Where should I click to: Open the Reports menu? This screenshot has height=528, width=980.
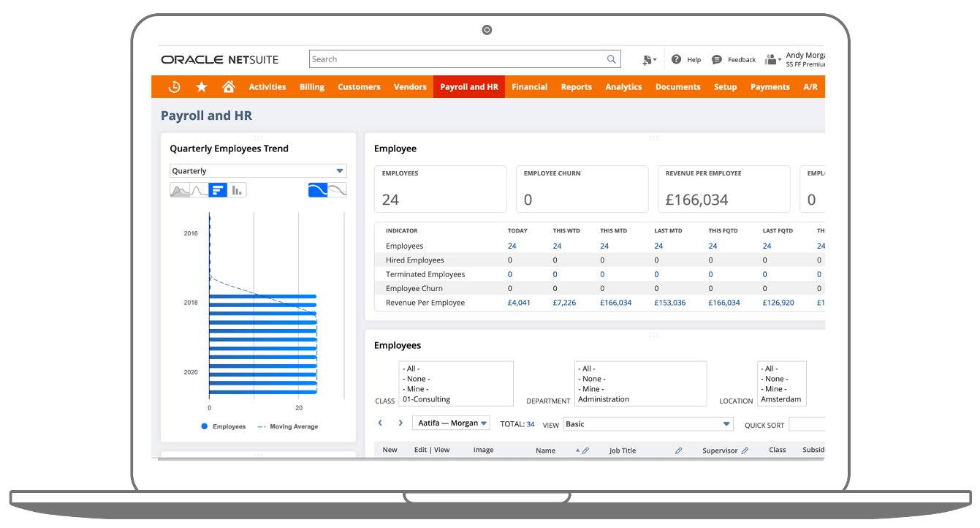pos(576,86)
